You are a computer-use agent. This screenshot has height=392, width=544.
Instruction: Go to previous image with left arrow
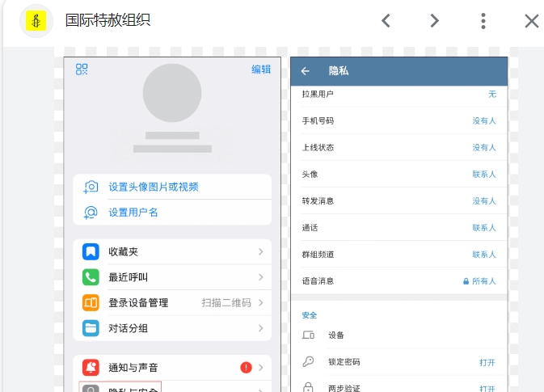(x=386, y=21)
